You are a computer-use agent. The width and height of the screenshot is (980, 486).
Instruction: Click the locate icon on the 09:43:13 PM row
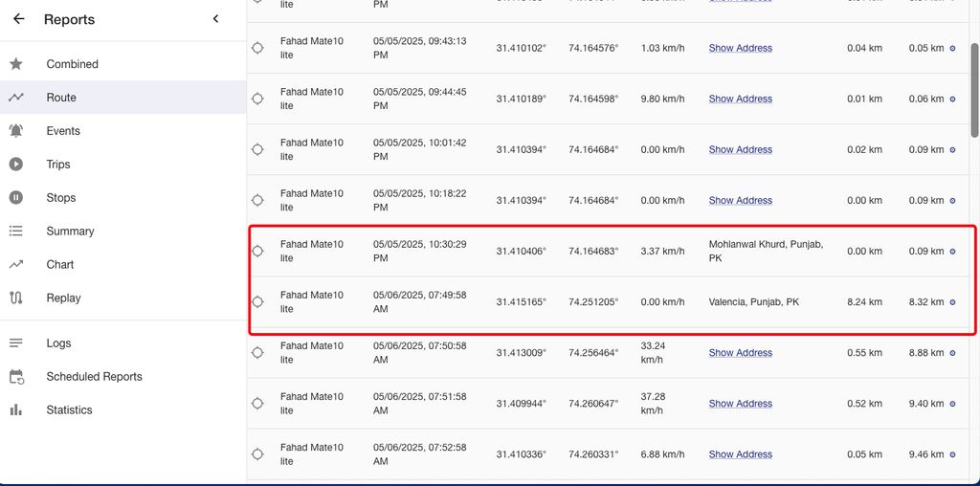coord(257,48)
